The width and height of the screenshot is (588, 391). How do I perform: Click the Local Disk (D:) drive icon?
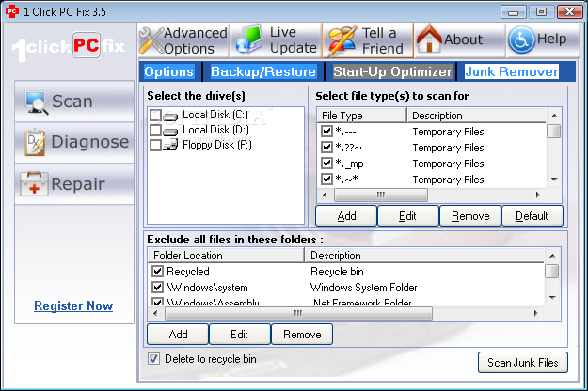(170, 132)
